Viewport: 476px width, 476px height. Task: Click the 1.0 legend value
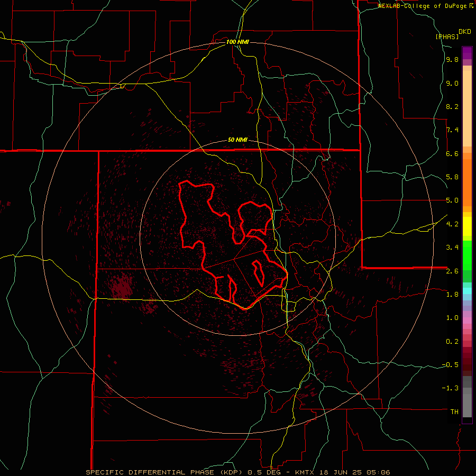[x=452, y=318]
